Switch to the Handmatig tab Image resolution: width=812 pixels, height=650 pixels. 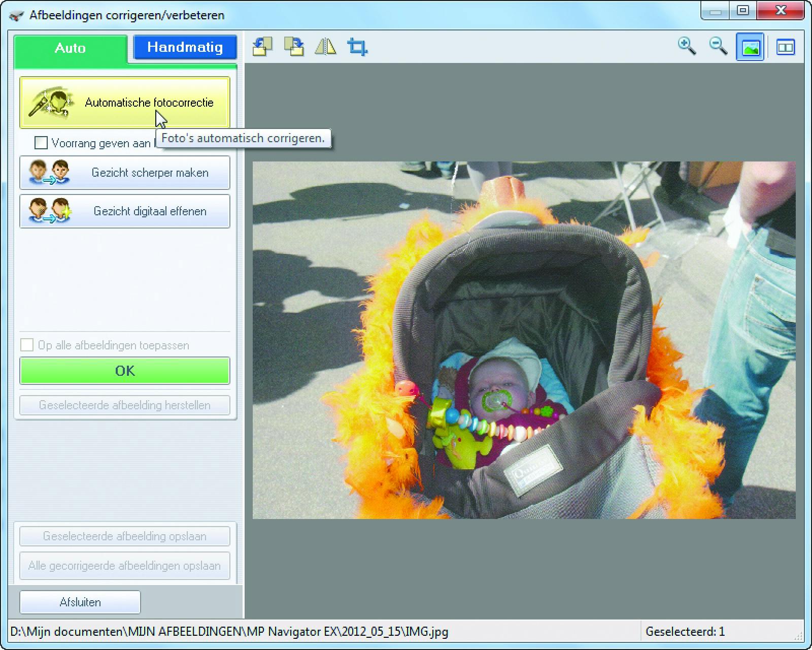185,47
